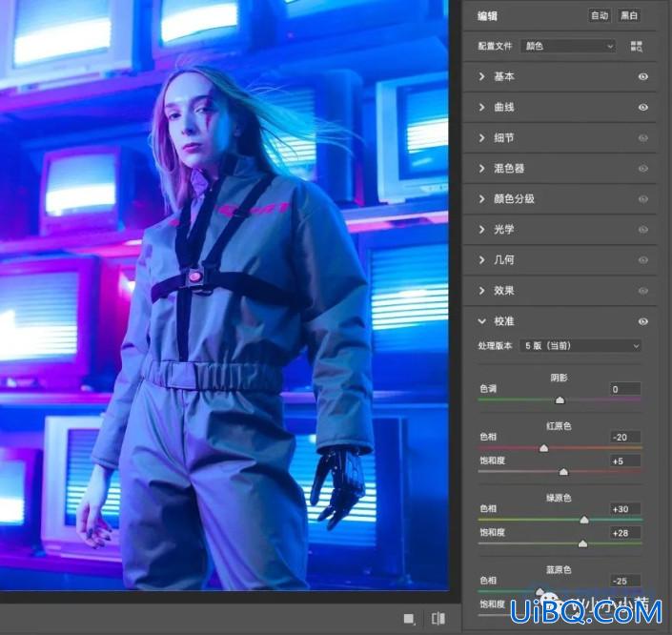Open the 处理版本 process version dropdown
The height and width of the screenshot is (635, 672).
point(580,345)
